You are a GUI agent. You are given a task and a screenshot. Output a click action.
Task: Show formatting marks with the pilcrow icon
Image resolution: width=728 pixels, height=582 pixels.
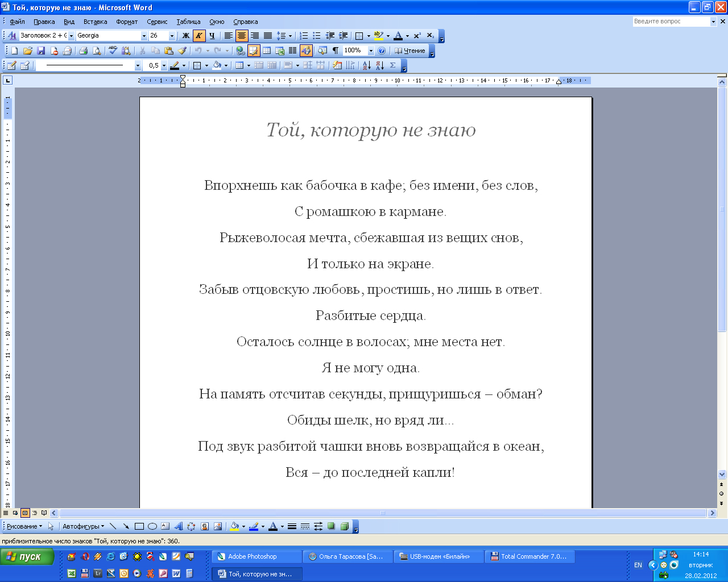(336, 51)
